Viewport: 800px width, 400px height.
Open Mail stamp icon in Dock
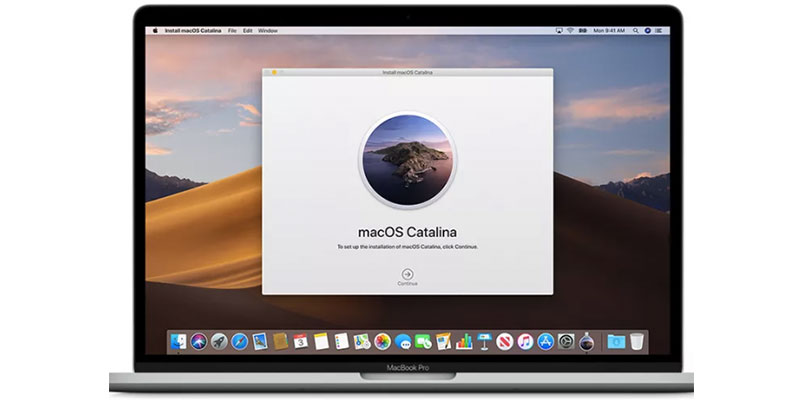pos(260,341)
